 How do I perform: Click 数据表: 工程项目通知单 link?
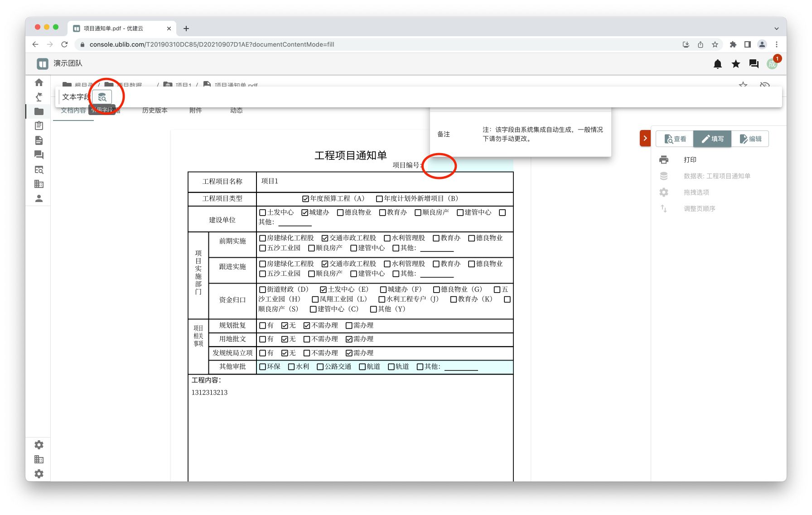coord(717,176)
